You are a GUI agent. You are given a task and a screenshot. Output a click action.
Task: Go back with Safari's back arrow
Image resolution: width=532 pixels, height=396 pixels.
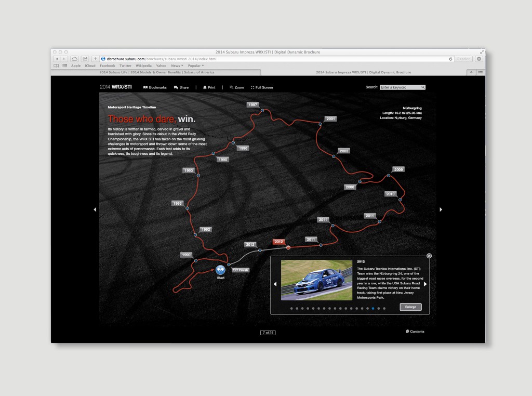pos(57,59)
